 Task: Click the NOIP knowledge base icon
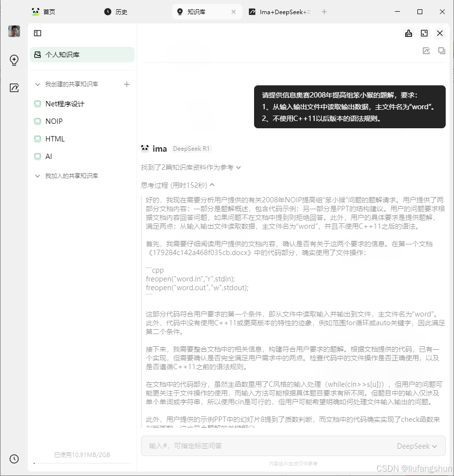click(38, 121)
